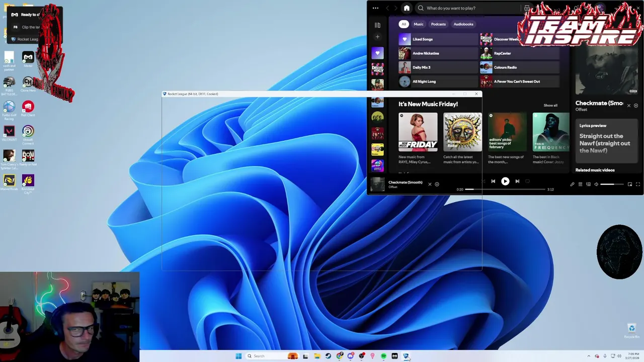Viewport: 644px width, 362px height.
Task: Open the Windows Start menu
Action: click(x=238, y=356)
